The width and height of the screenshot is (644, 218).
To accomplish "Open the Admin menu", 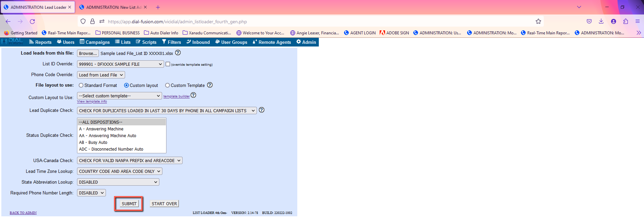I will 306,42.
